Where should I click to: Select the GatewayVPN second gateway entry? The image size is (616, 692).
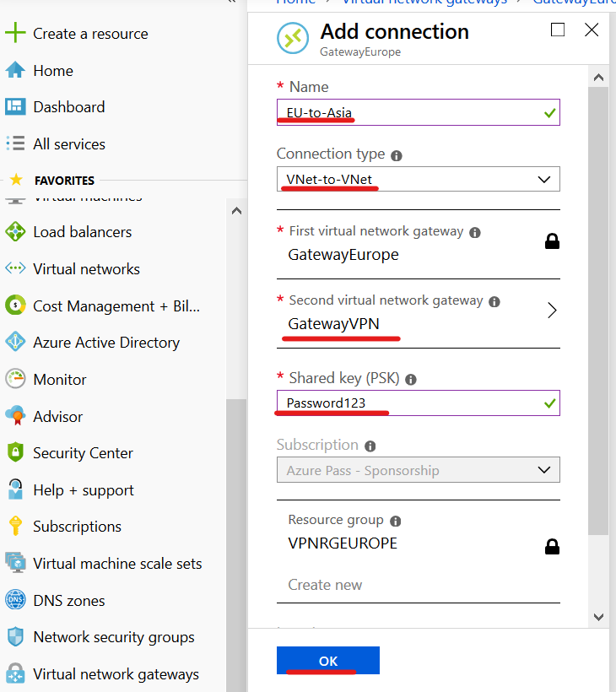pos(419,313)
